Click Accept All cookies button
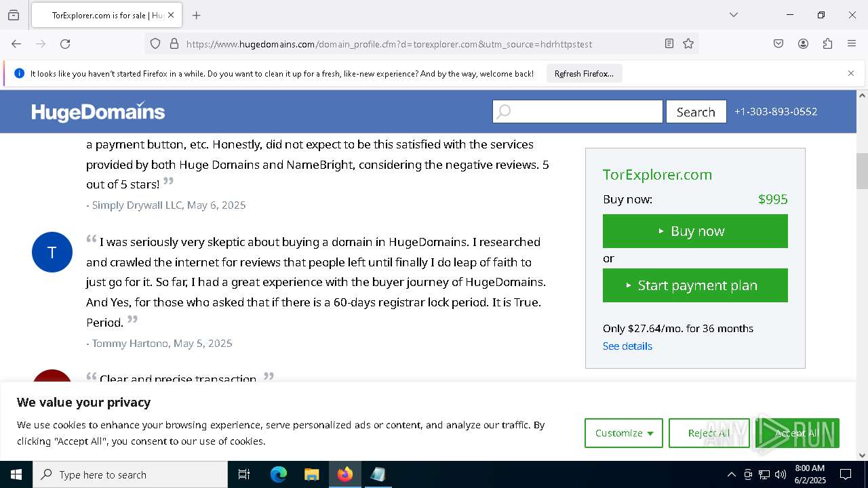 [x=797, y=433]
